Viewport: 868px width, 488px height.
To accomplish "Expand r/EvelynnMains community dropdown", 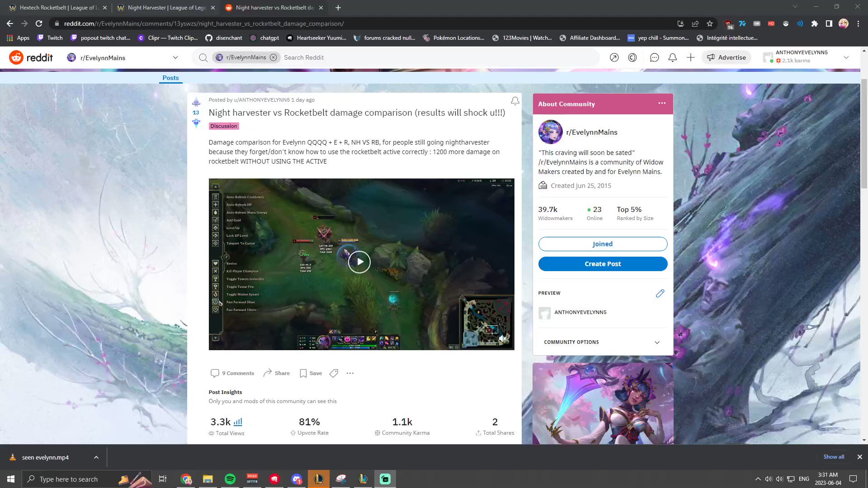I will tap(175, 57).
